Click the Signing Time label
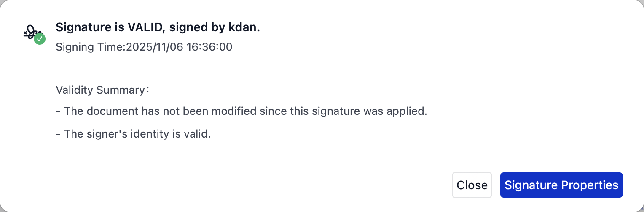Viewport: 644px width, 212px height. [x=91, y=47]
